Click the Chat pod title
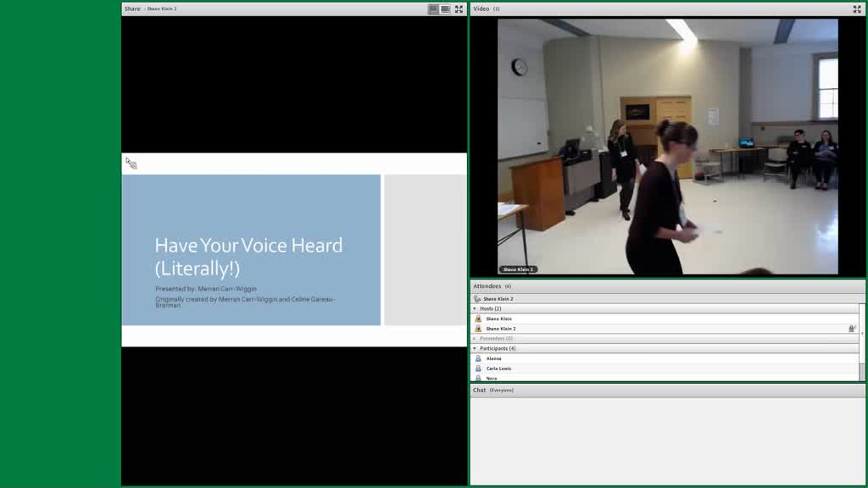 [480, 390]
